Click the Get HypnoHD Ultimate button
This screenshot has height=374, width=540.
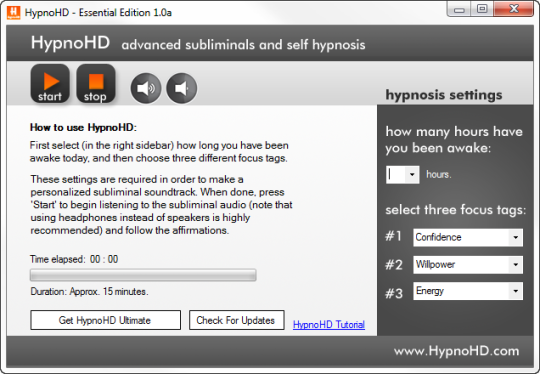(x=105, y=320)
